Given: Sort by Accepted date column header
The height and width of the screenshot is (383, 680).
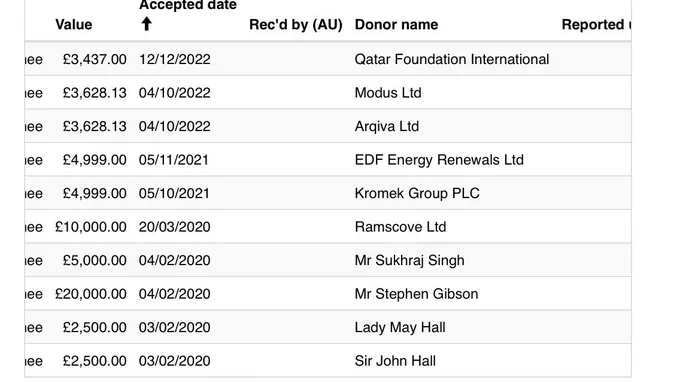Looking at the screenshot, I should 188,6.
